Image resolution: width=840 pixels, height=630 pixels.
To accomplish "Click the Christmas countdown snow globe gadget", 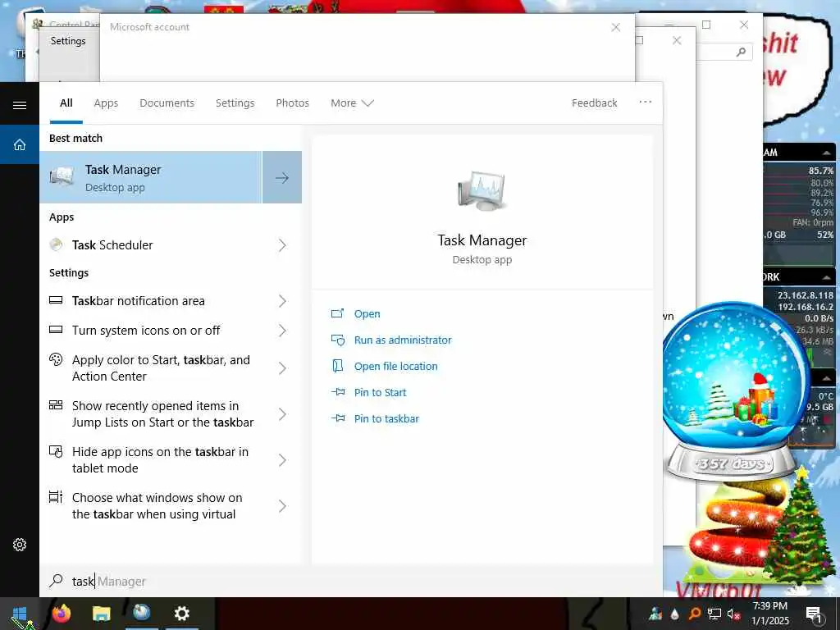I will 734,391.
